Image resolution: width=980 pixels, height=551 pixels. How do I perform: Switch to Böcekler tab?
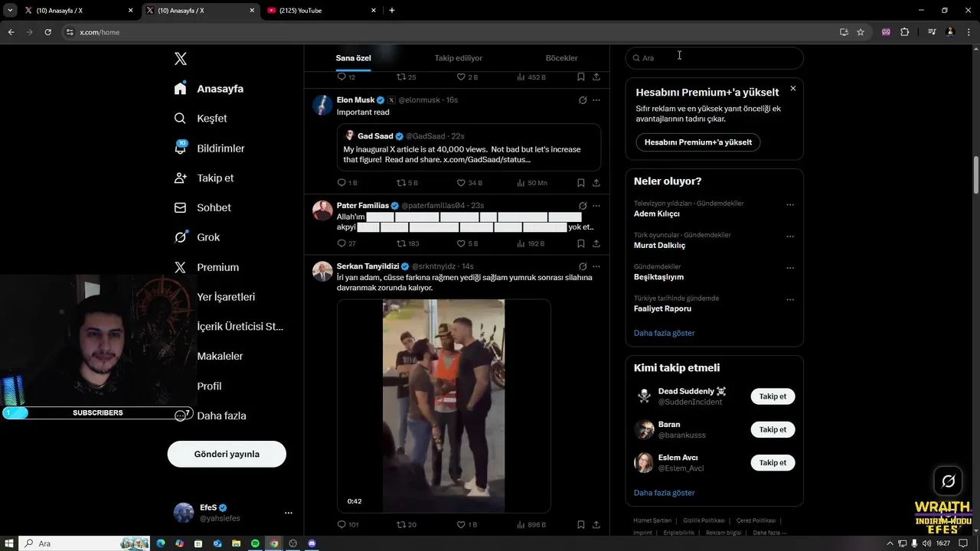pos(561,58)
